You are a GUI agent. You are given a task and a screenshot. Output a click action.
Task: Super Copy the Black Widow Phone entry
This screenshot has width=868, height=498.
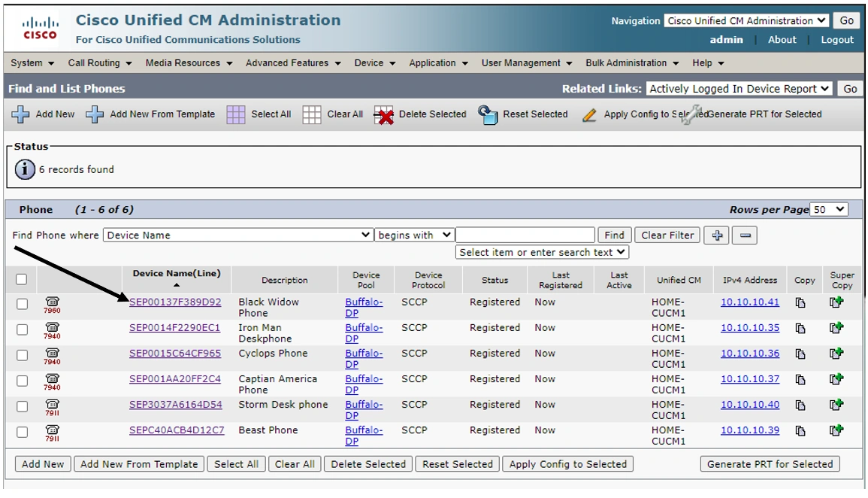[836, 302]
